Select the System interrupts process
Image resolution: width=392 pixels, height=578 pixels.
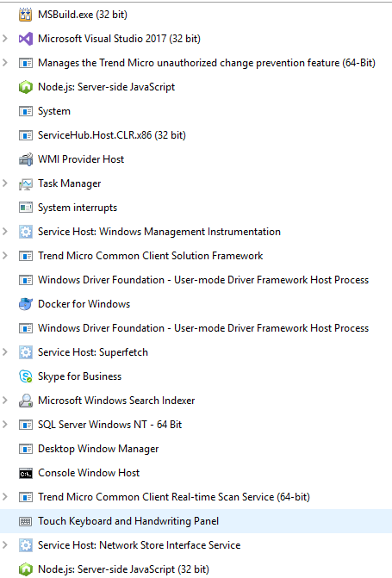pos(196,208)
